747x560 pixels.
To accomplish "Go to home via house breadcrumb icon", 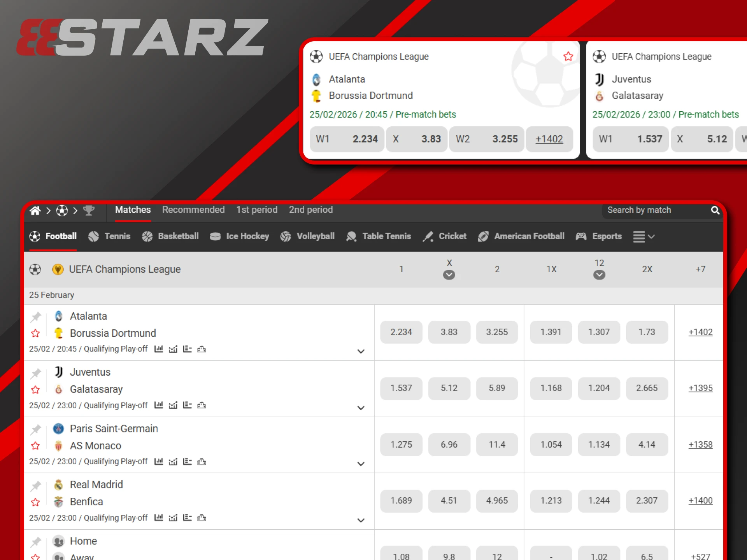I will (x=35, y=210).
